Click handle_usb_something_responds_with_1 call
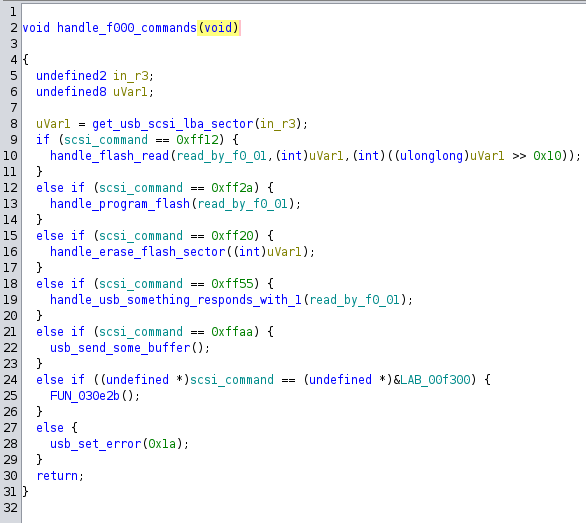The width and height of the screenshot is (586, 523). coord(176,300)
